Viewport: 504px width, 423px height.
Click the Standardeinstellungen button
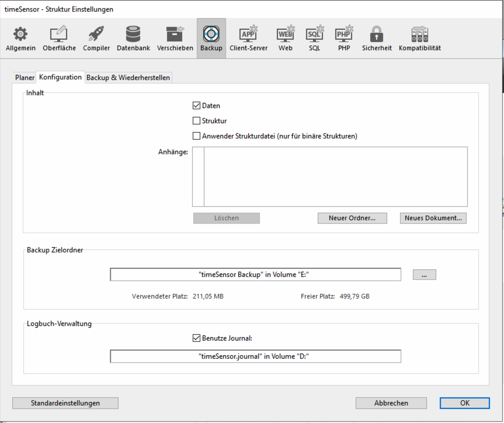click(x=65, y=403)
